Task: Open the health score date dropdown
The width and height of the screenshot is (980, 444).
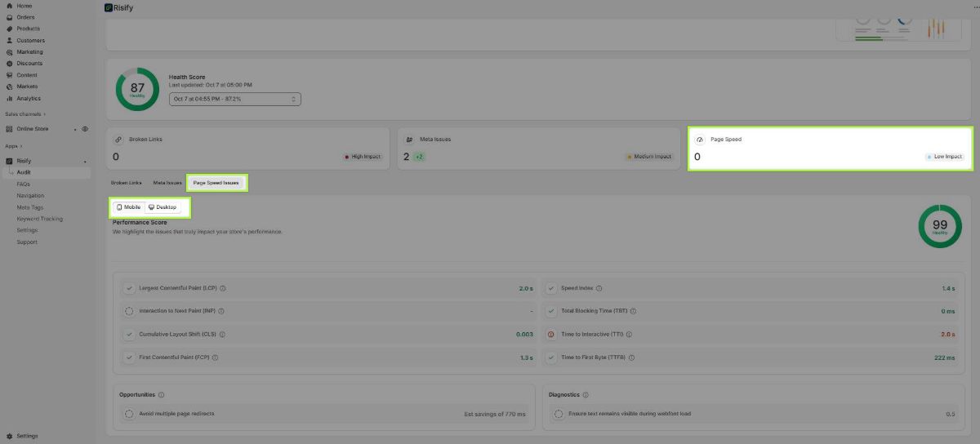Action: (x=235, y=99)
